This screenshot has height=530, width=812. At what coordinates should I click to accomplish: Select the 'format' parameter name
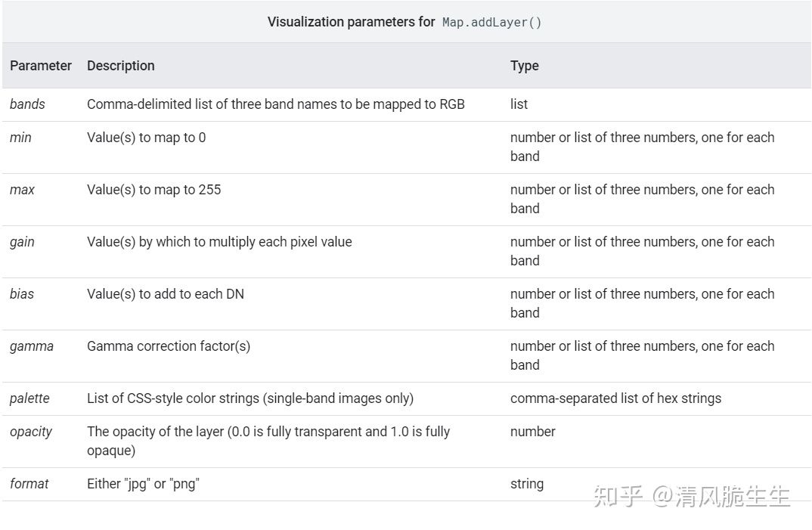pyautogui.click(x=29, y=484)
